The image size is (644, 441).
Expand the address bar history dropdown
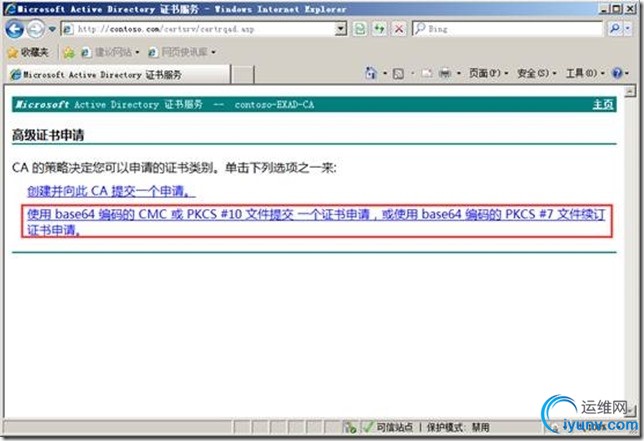click(341, 29)
